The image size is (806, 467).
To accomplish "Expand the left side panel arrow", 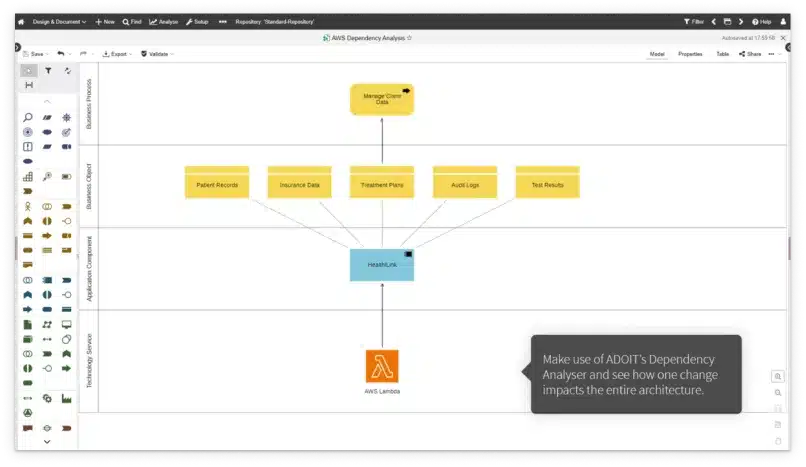I will 17,47.
